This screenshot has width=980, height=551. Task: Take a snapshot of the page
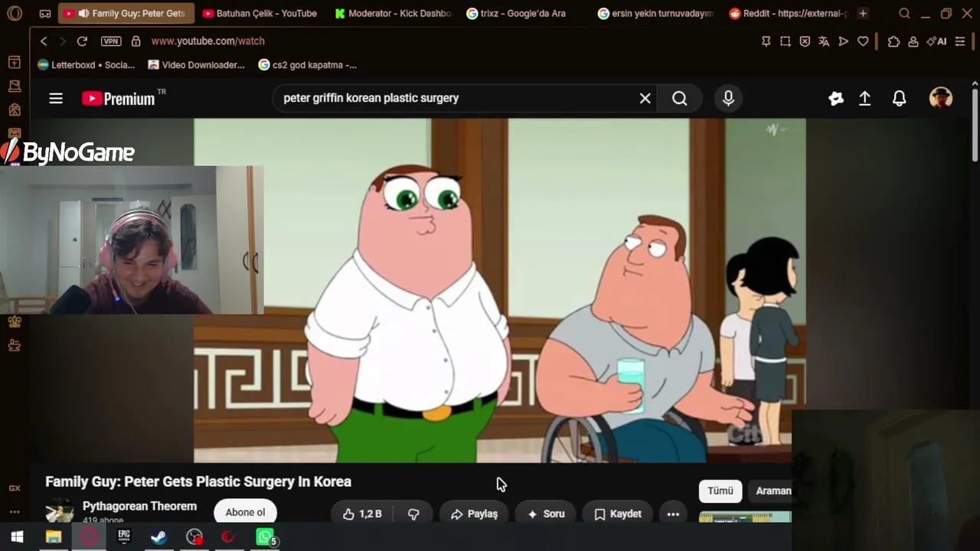786,41
